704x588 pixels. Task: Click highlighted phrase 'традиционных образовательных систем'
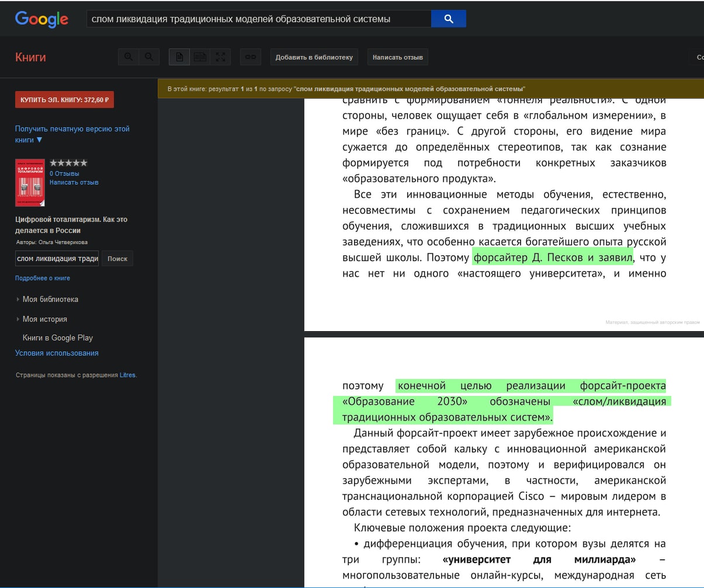pos(446,417)
